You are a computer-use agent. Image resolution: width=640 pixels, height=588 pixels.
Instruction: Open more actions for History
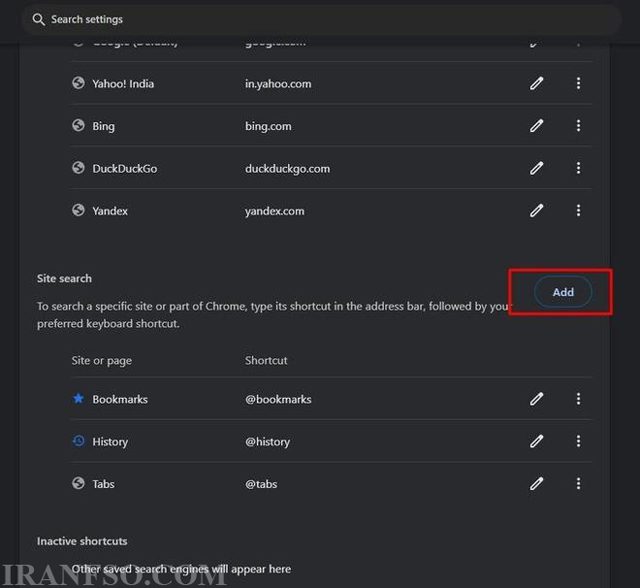click(x=578, y=441)
